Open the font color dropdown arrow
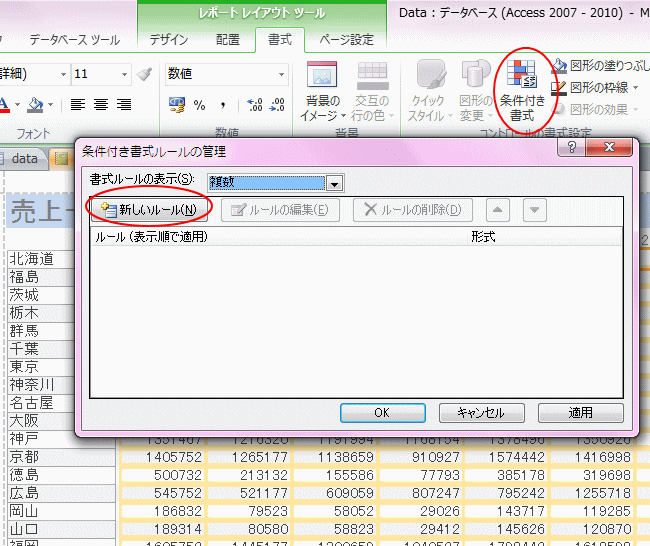The width and height of the screenshot is (650, 546). [17, 104]
